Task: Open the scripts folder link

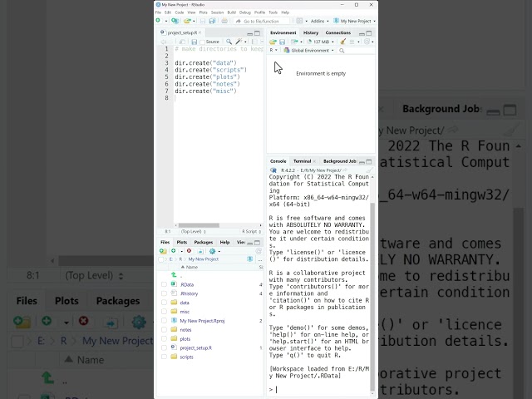Action: (186, 357)
